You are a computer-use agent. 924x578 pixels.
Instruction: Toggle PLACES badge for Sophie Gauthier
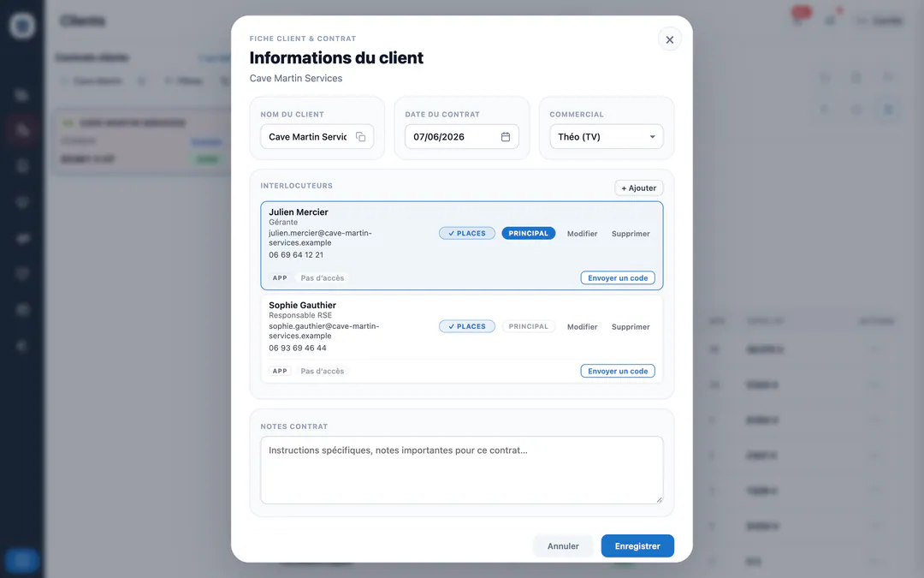[467, 327]
